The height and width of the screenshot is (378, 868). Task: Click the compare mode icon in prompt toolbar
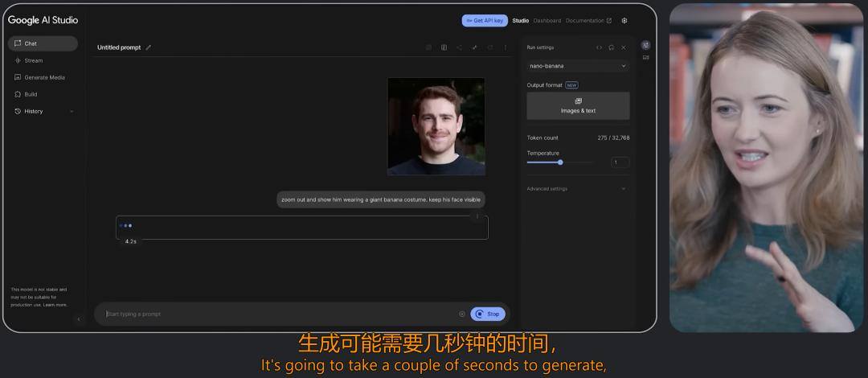(x=444, y=47)
